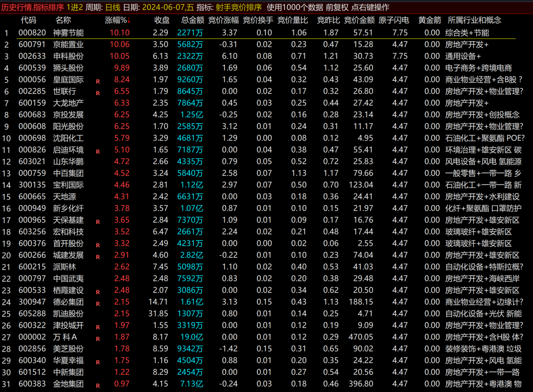Click 美芝股份 竞价涨幅 value -1.42
533x392 pixels.
228,349
